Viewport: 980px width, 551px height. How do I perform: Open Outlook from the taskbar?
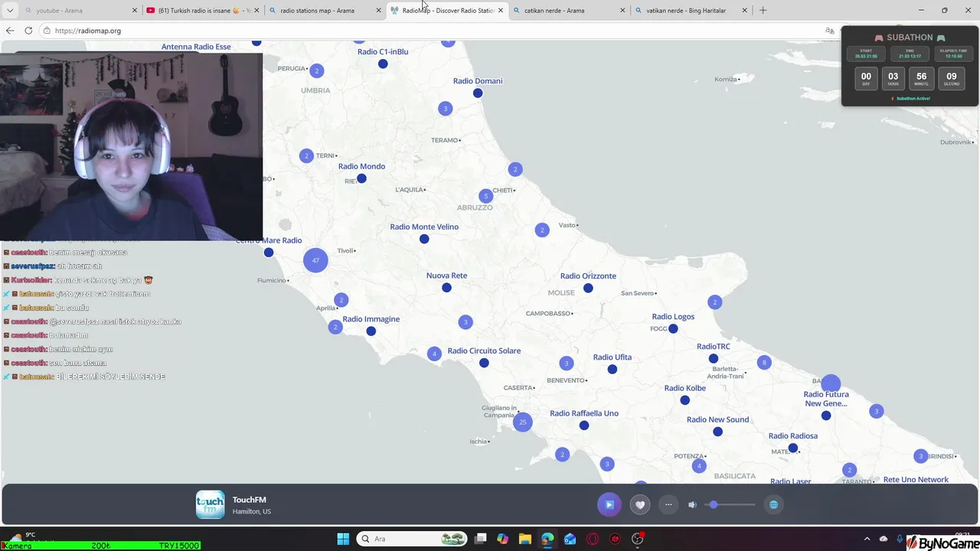(x=570, y=539)
